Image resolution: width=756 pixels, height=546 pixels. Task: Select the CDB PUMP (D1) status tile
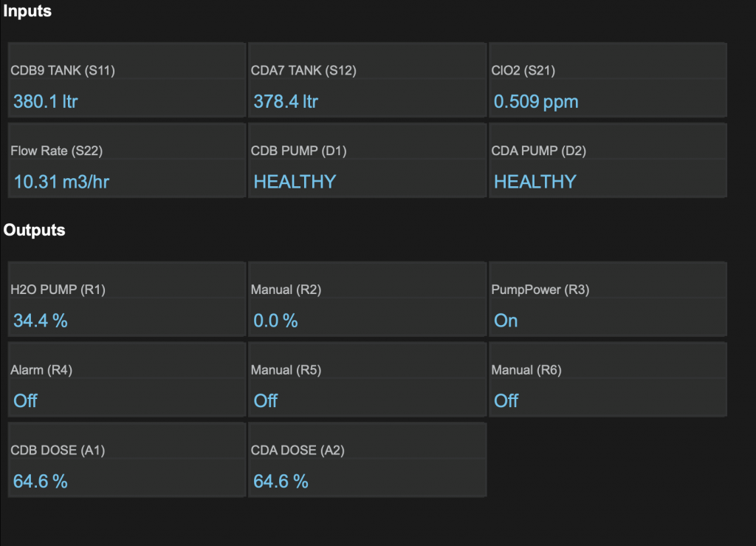pos(367,160)
